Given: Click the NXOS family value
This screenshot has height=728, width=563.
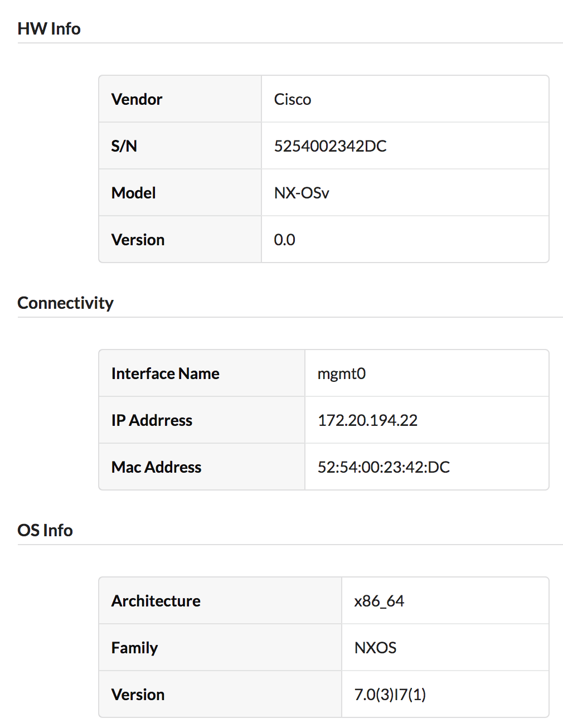Looking at the screenshot, I should (x=375, y=648).
